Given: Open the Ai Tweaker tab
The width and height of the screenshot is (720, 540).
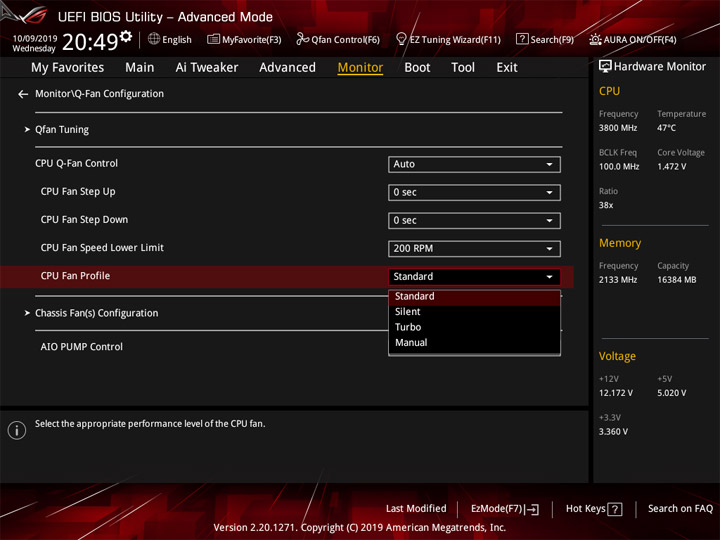Looking at the screenshot, I should [207, 68].
